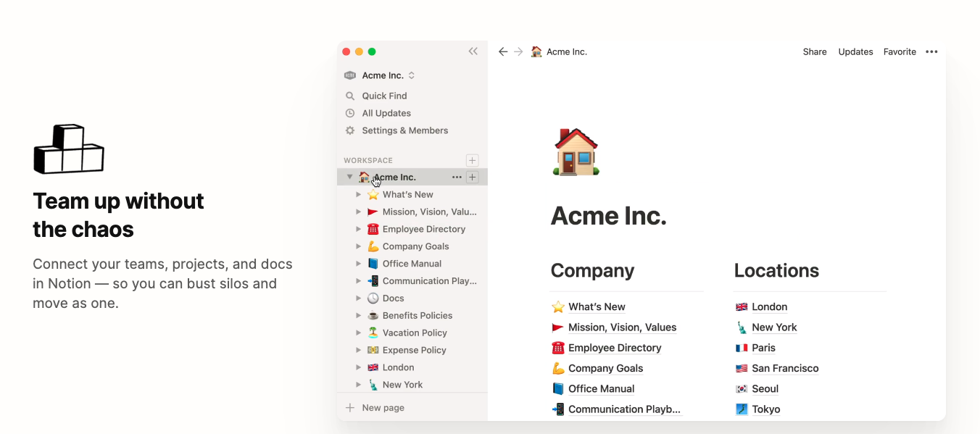Expand the Employee Directory sidebar page
Viewport: 980px width, 434px height.
tap(358, 229)
